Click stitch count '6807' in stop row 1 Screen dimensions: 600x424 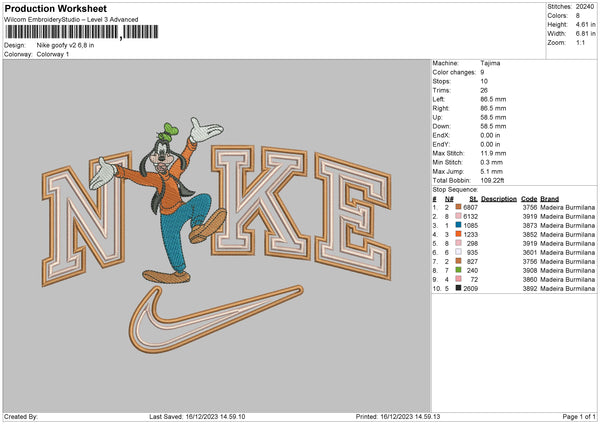tap(470, 207)
